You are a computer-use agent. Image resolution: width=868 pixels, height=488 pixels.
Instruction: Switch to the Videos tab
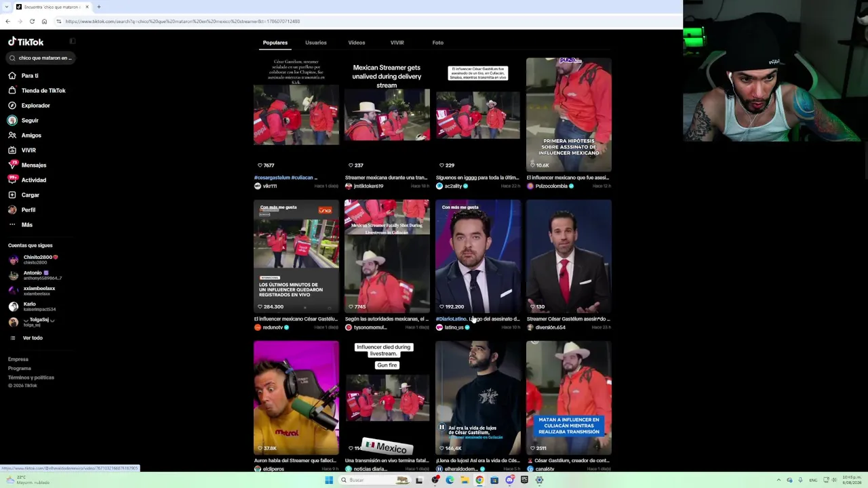[x=357, y=43]
